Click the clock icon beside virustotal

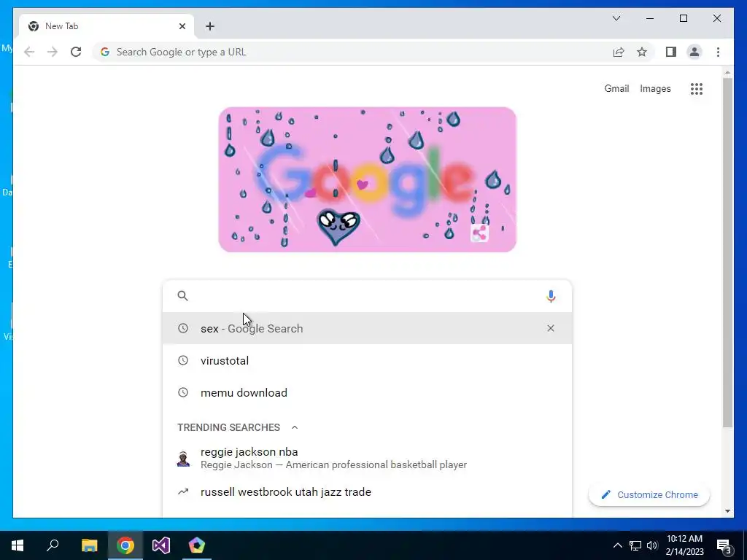[x=183, y=360]
